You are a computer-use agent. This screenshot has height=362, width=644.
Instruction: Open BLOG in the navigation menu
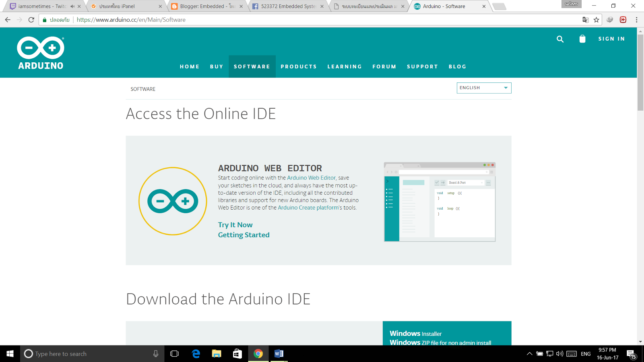click(x=457, y=67)
